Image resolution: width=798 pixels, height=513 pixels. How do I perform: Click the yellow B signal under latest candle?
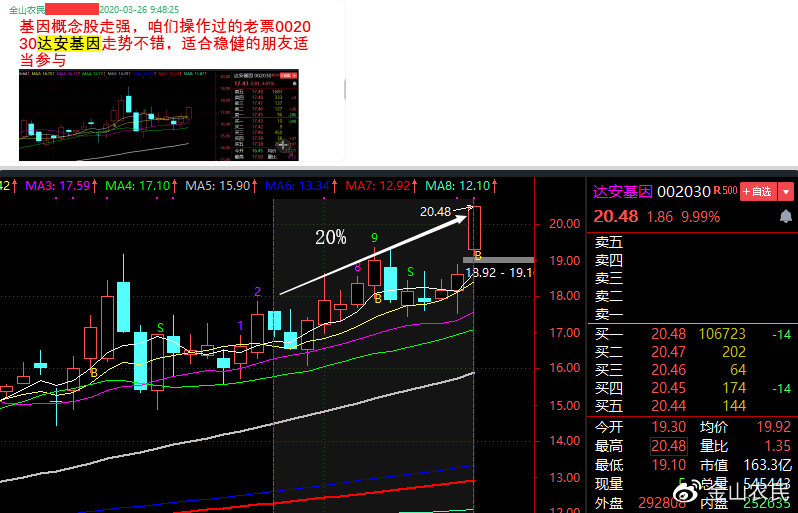pyautogui.click(x=477, y=255)
